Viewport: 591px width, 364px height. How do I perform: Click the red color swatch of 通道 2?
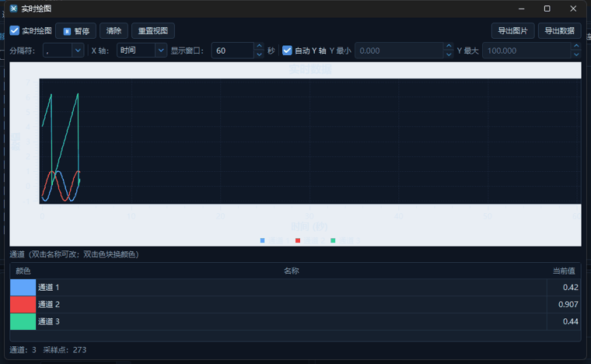(x=23, y=304)
